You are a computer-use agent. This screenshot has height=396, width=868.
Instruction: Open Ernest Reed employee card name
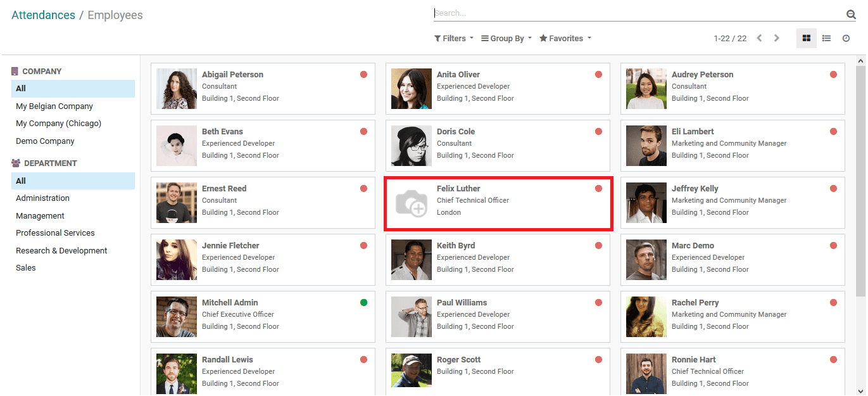[224, 189]
